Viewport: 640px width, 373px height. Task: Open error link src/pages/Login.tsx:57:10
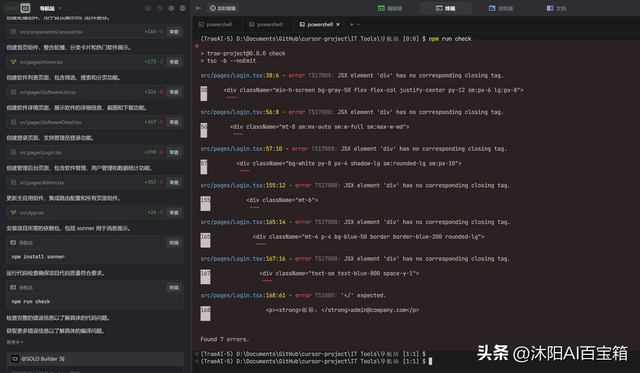(x=241, y=149)
